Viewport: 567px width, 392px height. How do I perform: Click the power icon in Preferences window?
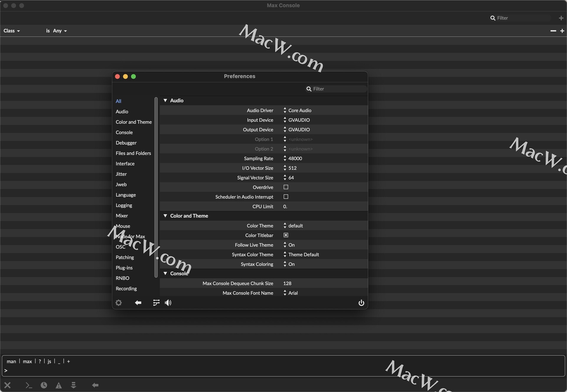[361, 303]
